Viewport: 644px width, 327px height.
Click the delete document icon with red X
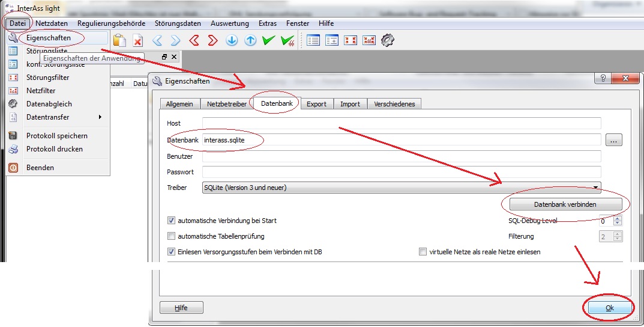(138, 40)
